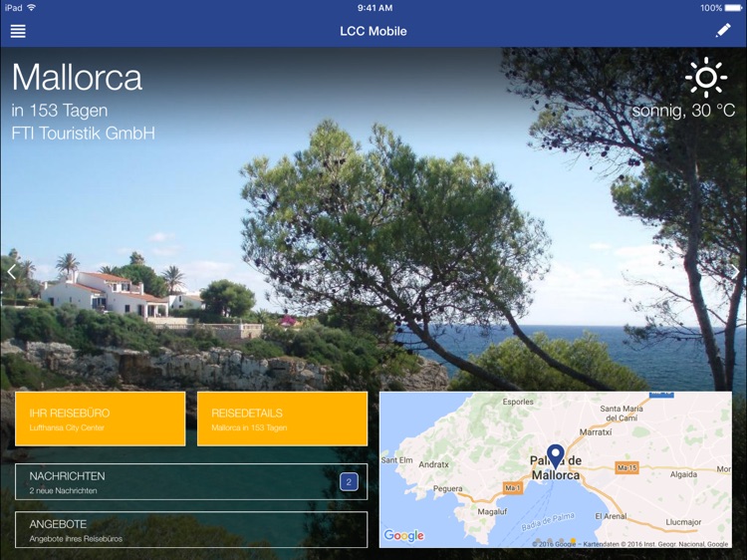This screenshot has height=560, width=747.
Task: Tap the pencil edit icon
Action: [723, 31]
